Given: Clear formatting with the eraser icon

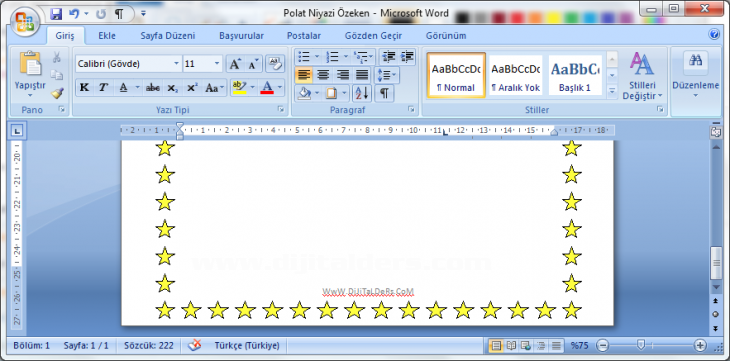Looking at the screenshot, I should tap(275, 64).
